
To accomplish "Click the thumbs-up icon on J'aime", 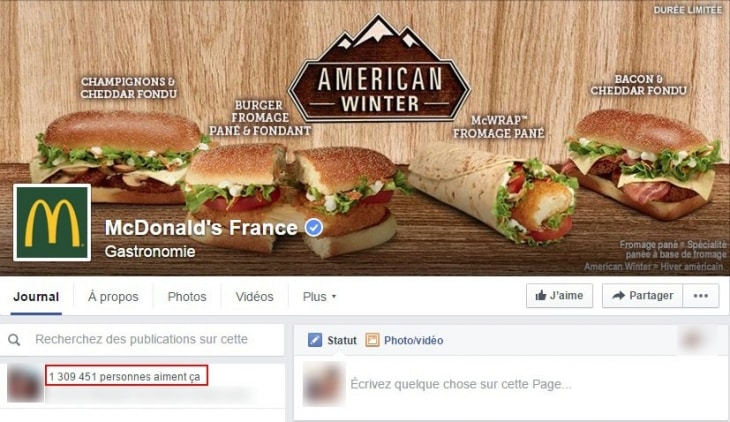I will point(541,295).
